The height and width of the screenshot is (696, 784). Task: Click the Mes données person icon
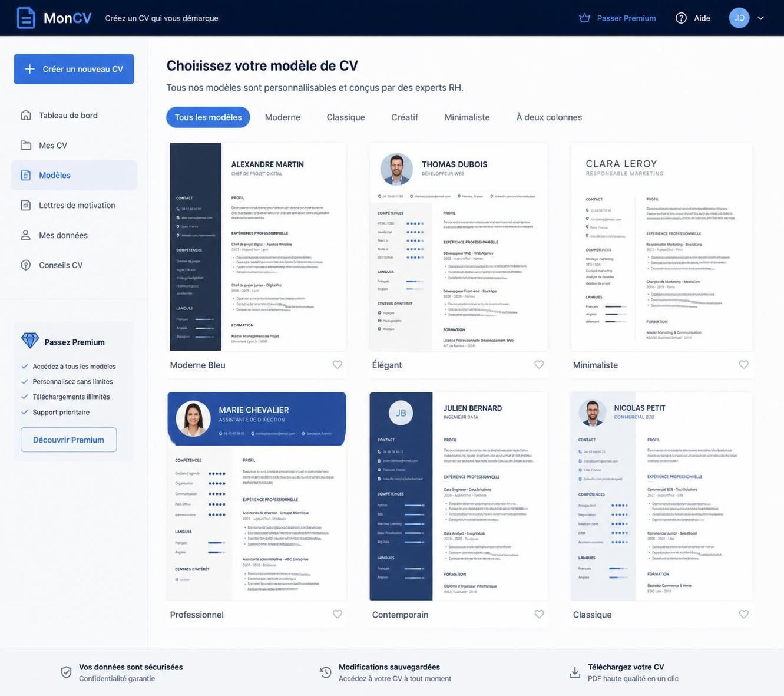26,235
